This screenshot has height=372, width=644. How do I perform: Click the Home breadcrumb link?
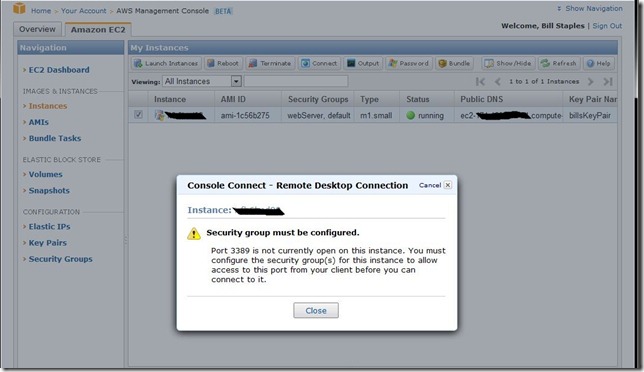pos(41,11)
